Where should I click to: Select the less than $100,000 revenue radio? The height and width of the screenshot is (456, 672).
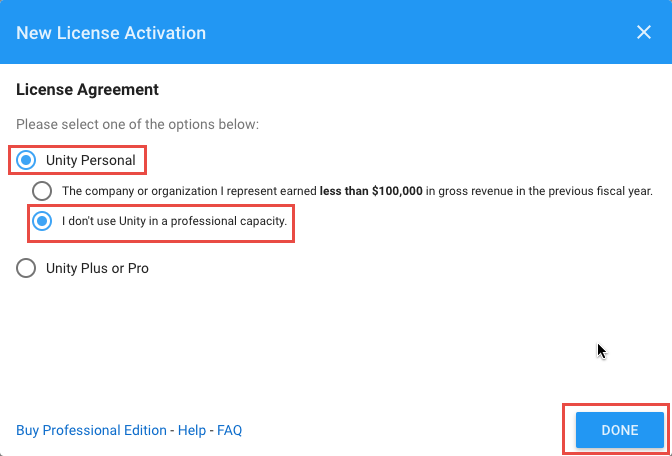[42, 191]
